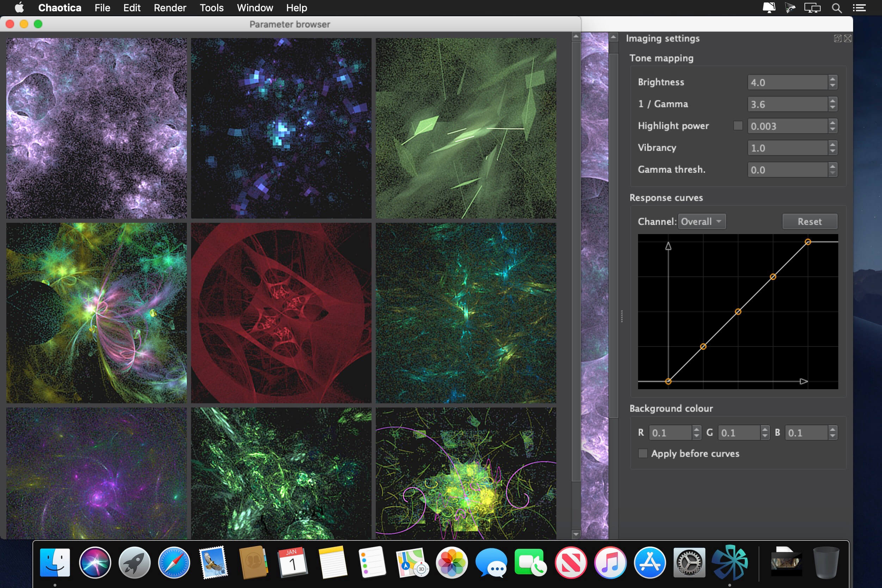Open Notification Center list icon
The image size is (882, 588).
click(x=859, y=8)
